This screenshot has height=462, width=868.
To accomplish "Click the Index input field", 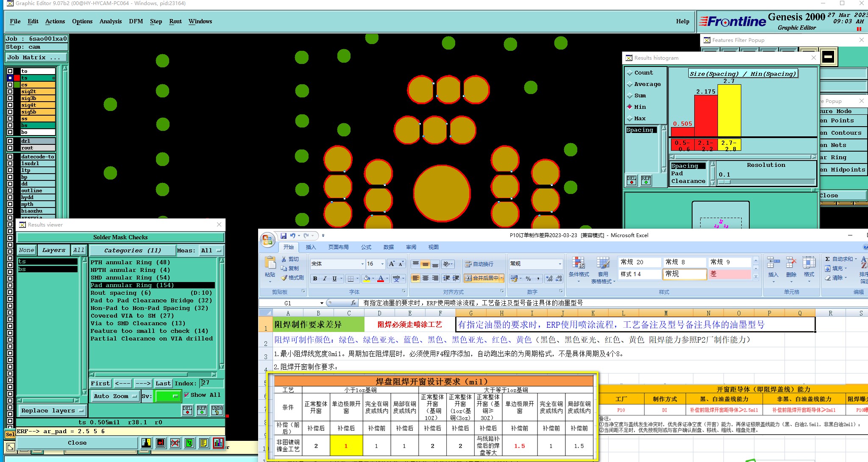I will click(211, 383).
